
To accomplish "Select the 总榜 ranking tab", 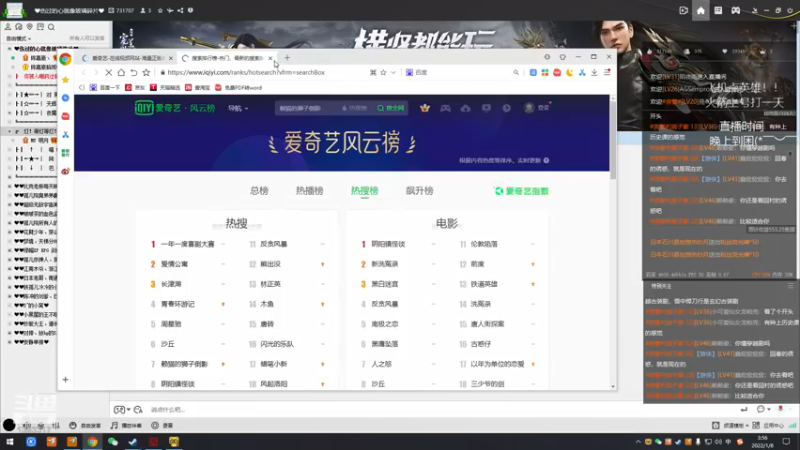I will 259,191.
